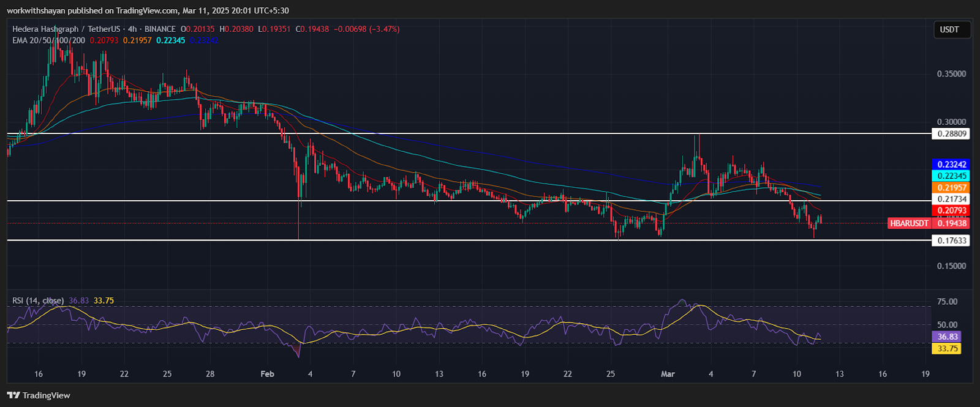
Task: Click the orange EMA 50 label 0.21957
Action: click(950, 188)
